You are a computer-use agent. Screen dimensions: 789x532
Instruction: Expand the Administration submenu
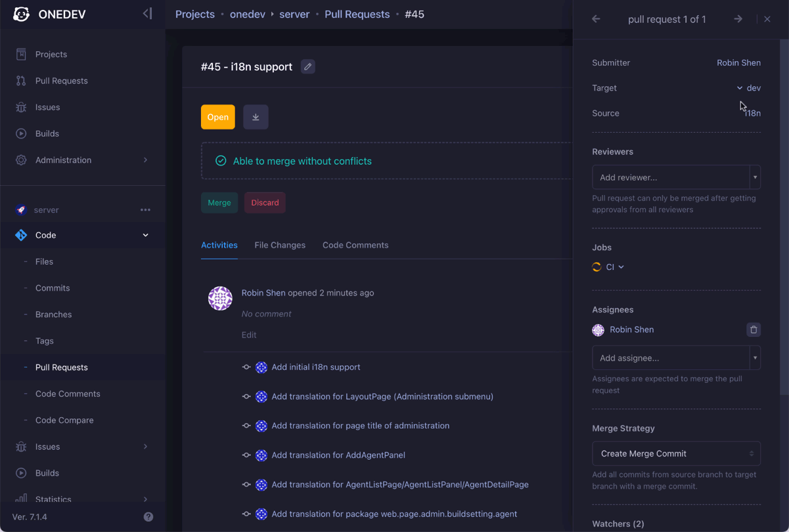[145, 160]
